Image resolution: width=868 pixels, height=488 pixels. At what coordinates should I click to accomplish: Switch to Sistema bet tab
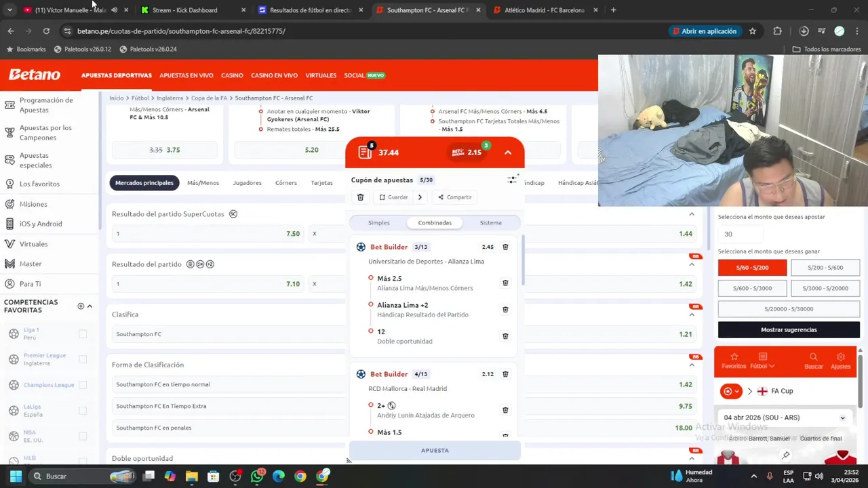491,222
